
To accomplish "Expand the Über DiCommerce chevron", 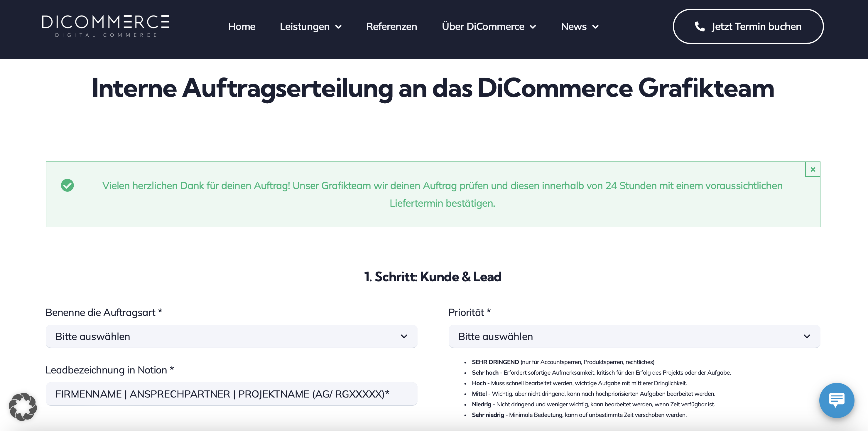I will [533, 27].
